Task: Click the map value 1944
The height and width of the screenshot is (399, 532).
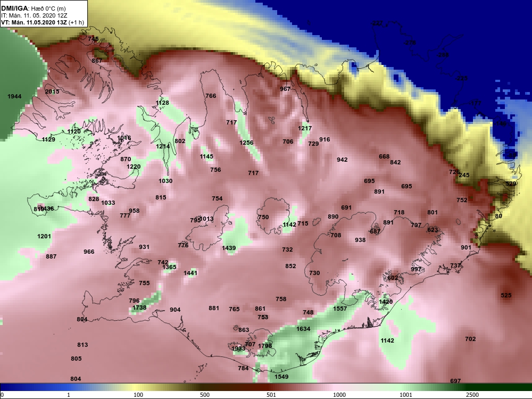Action: [x=14, y=96]
